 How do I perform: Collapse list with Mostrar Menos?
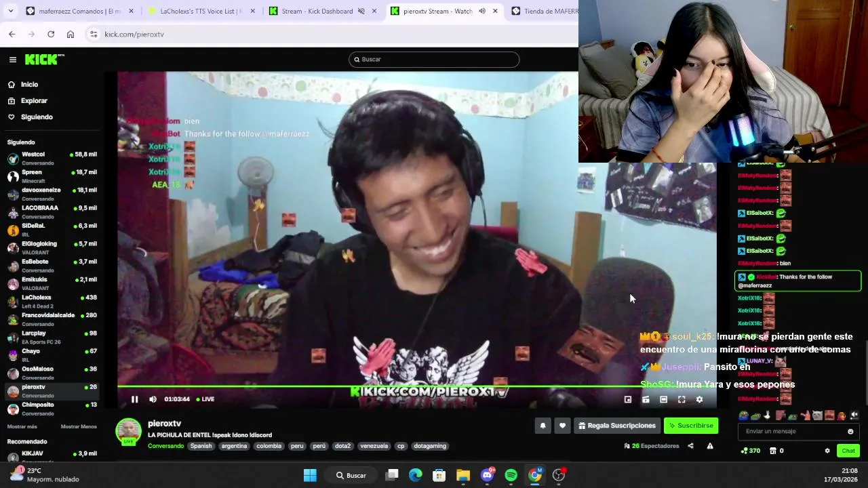coord(79,427)
